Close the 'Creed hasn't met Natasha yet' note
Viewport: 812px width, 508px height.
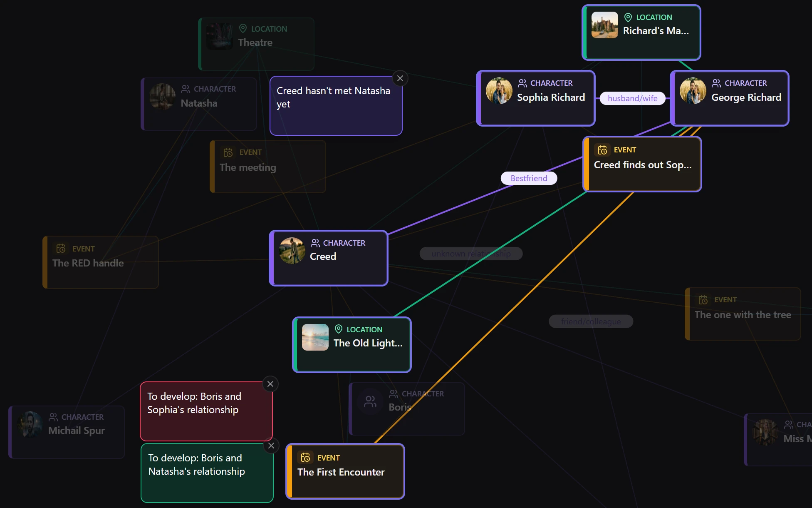tap(400, 78)
